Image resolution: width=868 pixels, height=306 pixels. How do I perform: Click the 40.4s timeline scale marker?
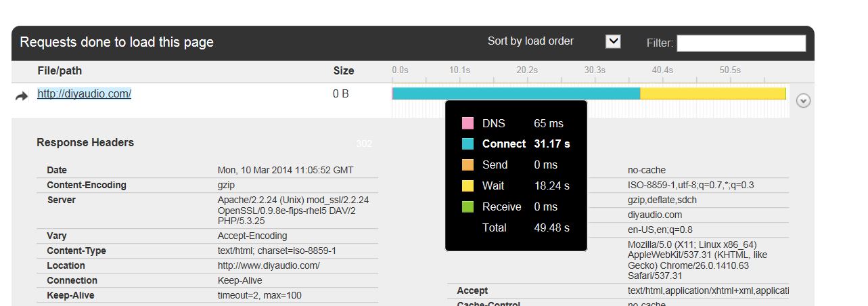662,70
